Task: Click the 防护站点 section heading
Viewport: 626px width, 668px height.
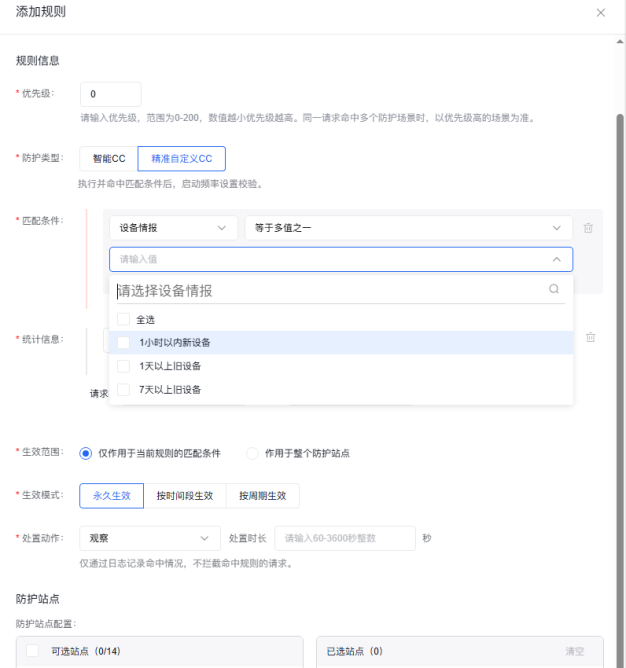Action: [38, 599]
